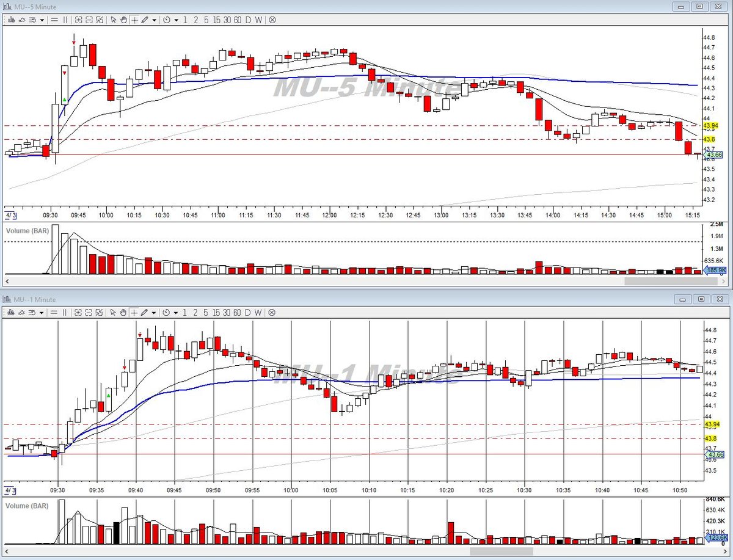Click zoom to fit icon in MU--1 Minute toolbar

pyautogui.click(x=100, y=311)
